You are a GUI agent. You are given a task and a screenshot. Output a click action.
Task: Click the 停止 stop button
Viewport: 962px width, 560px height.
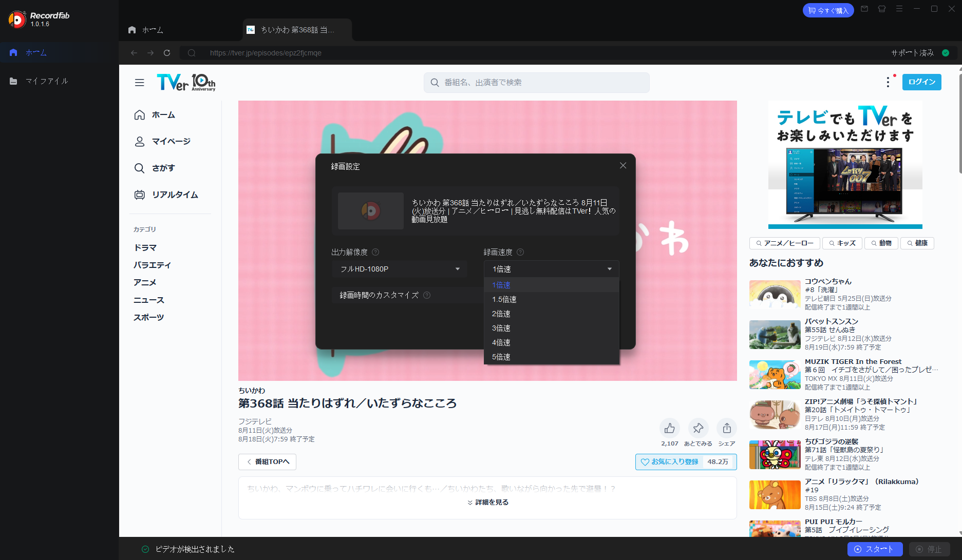930,549
